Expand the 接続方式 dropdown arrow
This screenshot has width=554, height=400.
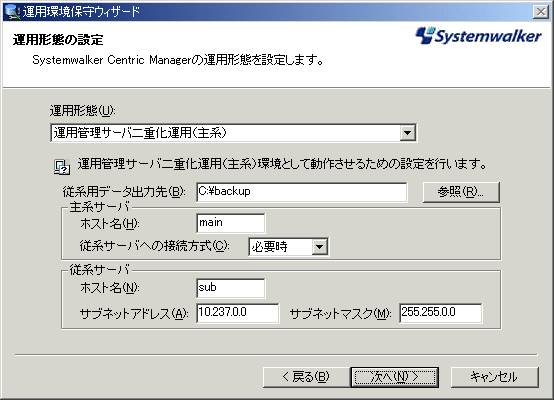[x=319, y=247]
